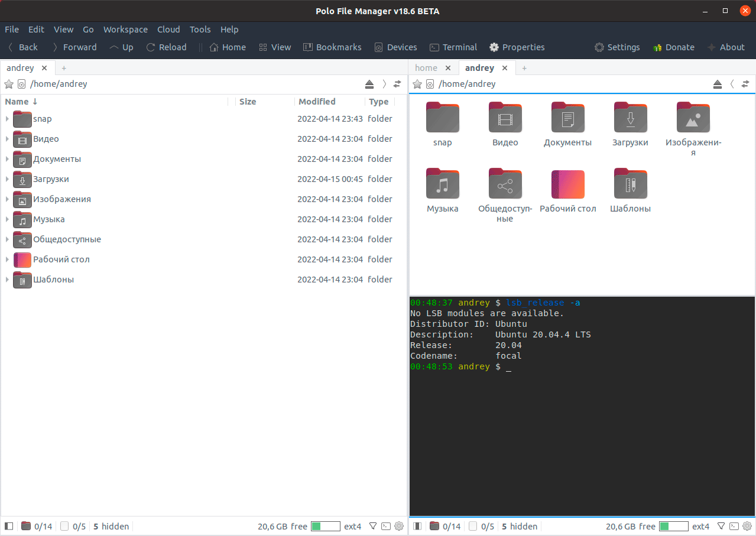
Task: Open the Музыка folder icon in right pane
Action: [442, 184]
